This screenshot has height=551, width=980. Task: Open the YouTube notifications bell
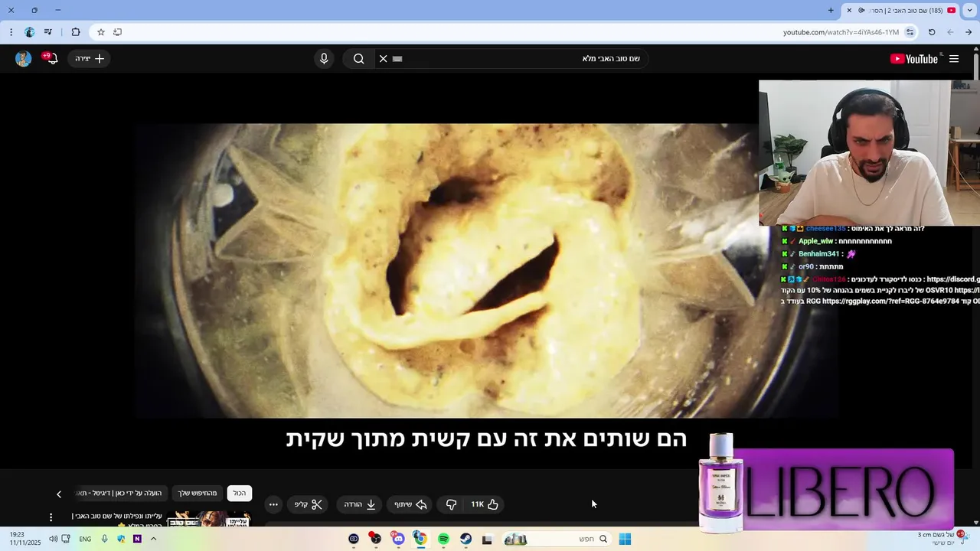51,59
